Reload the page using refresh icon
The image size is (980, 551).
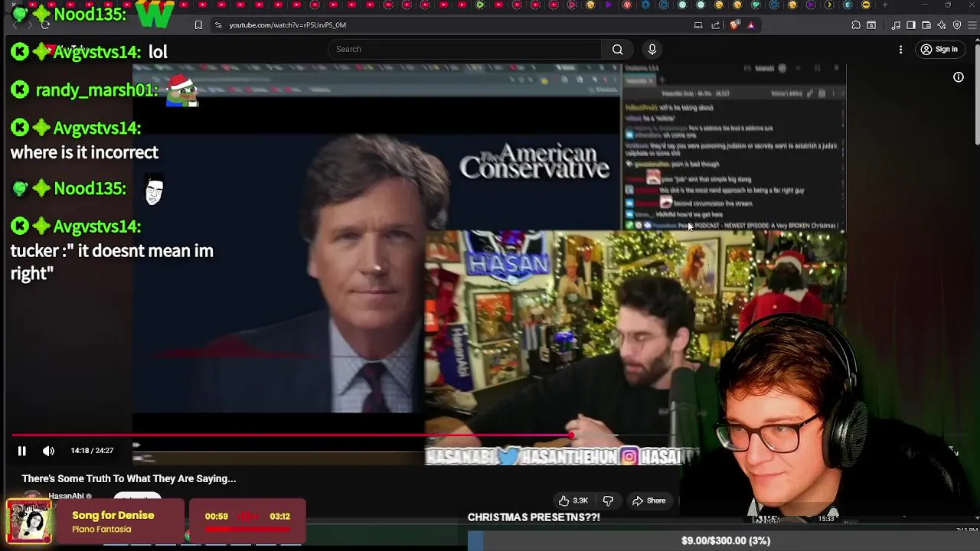coord(45,24)
